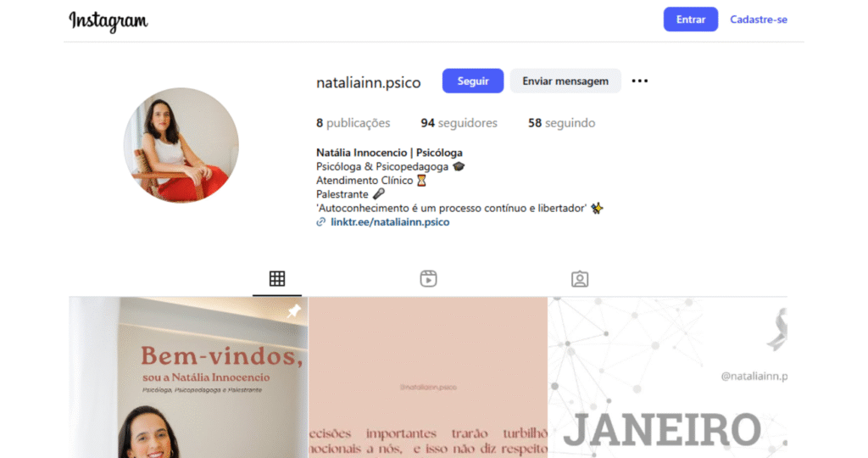
Task: Open the pink text quote post
Action: [428, 377]
